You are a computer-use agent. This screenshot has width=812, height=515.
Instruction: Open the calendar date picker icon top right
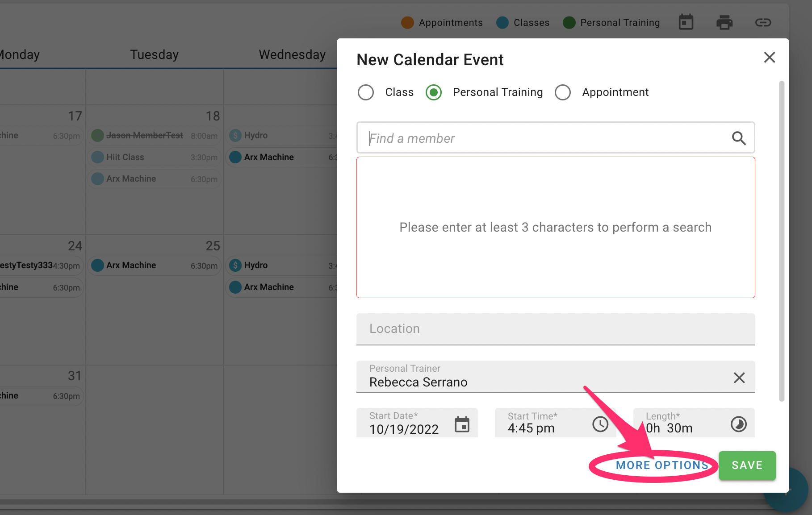[686, 22]
